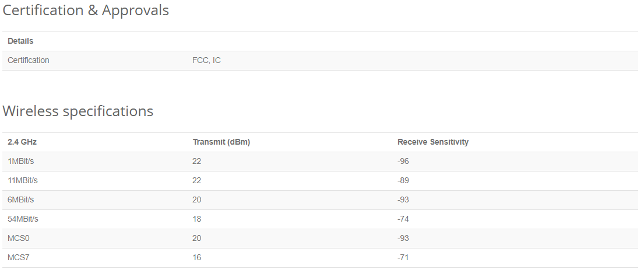Select the 2.4 GHz column header
The width and height of the screenshot is (644, 273).
[22, 142]
